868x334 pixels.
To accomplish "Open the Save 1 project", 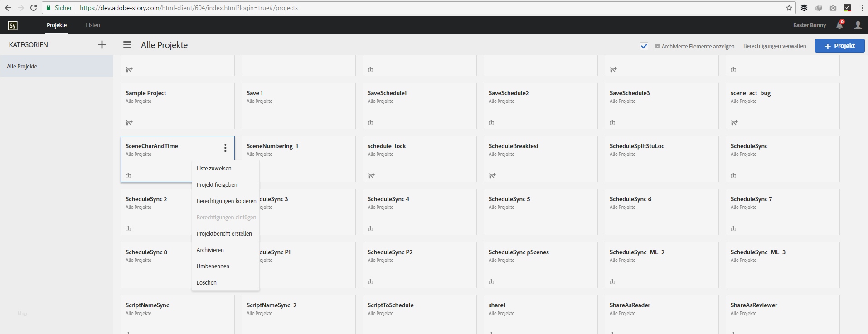I will click(299, 106).
